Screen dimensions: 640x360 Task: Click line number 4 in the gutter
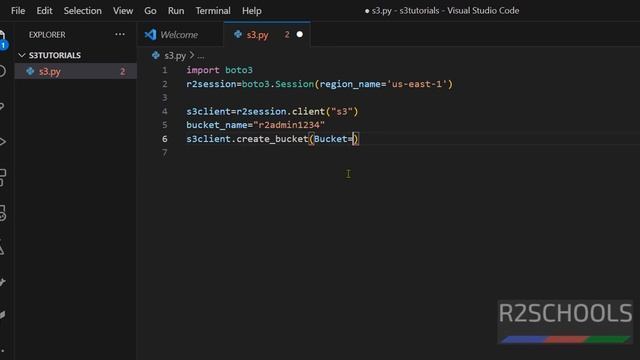164,111
